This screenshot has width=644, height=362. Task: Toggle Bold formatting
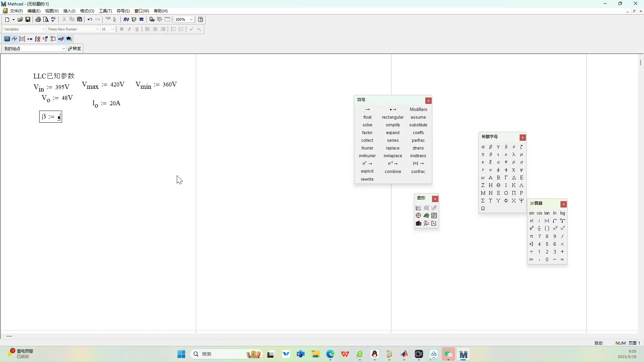121,29
